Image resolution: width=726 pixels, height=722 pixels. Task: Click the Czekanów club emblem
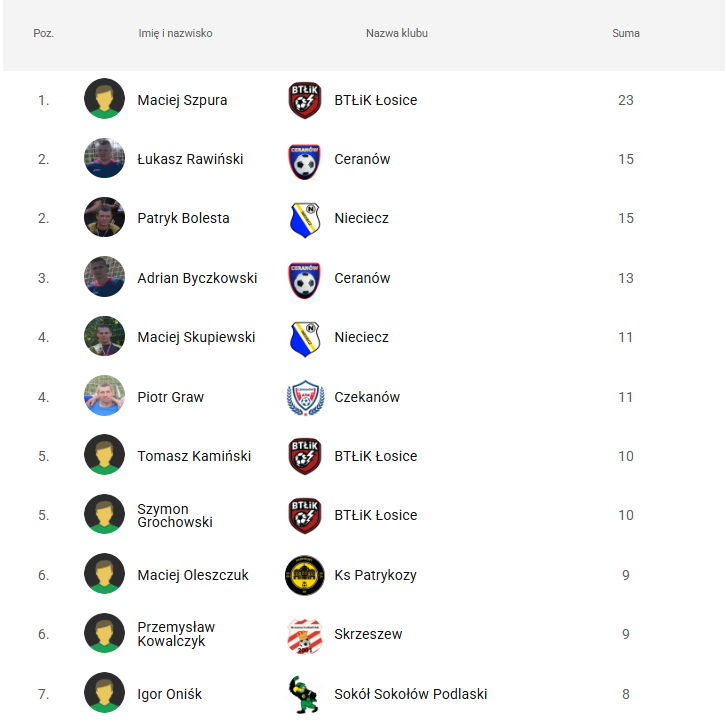(x=305, y=397)
